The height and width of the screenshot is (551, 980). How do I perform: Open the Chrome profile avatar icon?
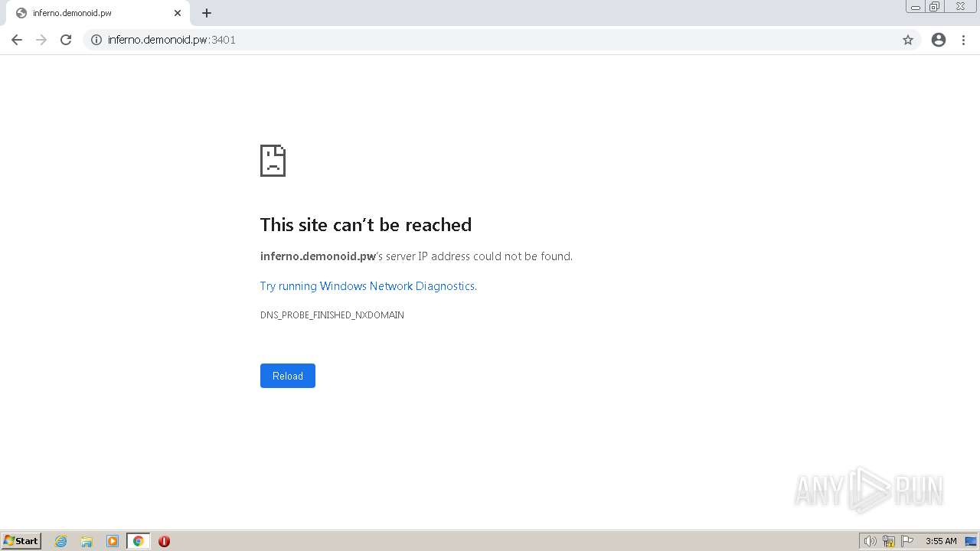939,40
